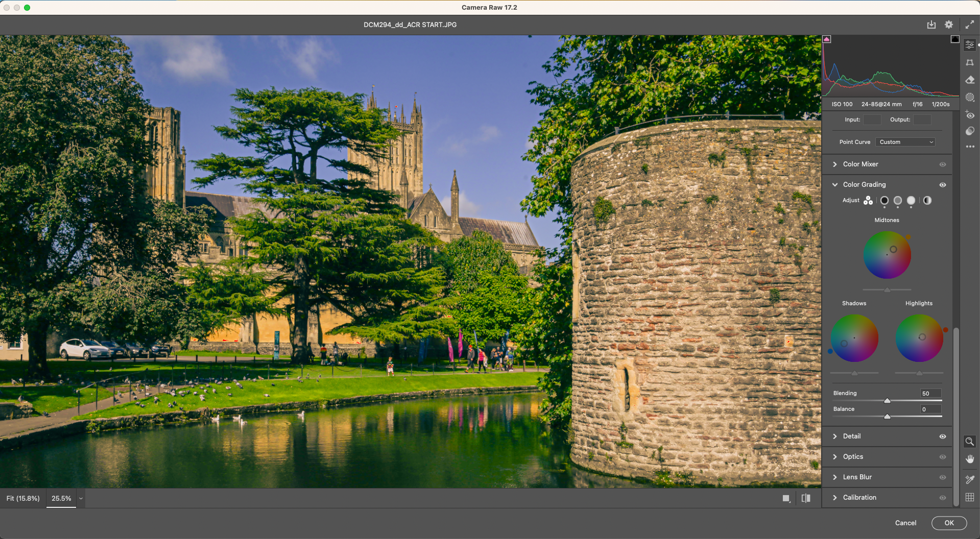Click the orange Midtones hue handle
Viewport: 980px width, 539px height.
(908, 237)
